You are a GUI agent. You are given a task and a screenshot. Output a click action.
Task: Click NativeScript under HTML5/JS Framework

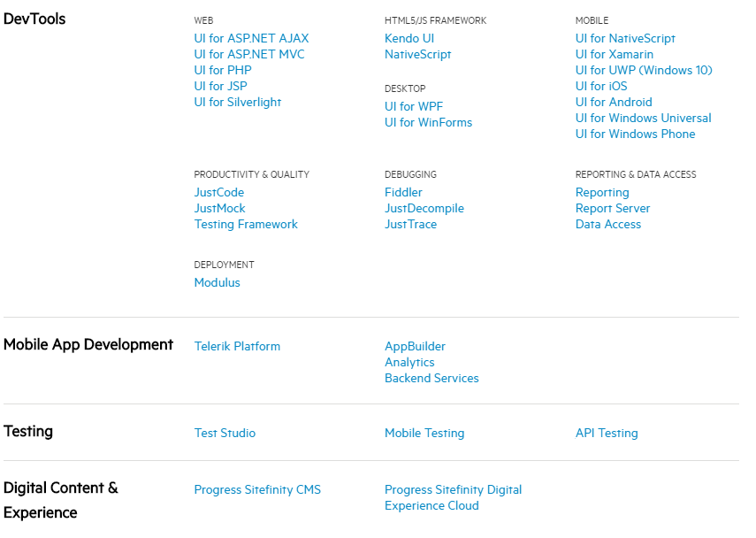[418, 55]
